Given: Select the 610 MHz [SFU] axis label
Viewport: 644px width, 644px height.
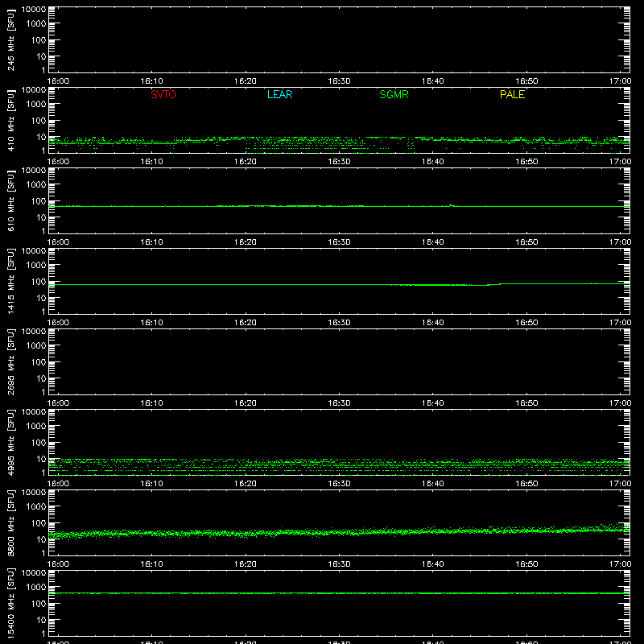Looking at the screenshot, I should click(10, 200).
